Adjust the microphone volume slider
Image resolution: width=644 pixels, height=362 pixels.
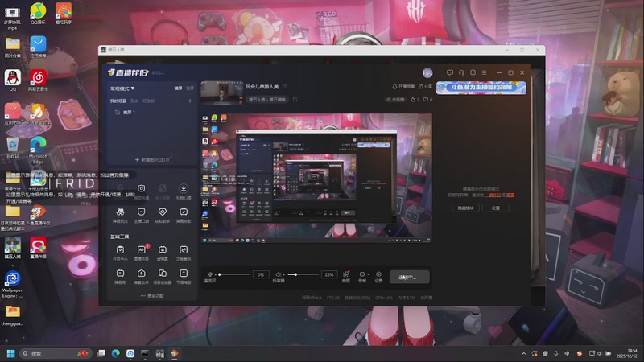[234, 274]
